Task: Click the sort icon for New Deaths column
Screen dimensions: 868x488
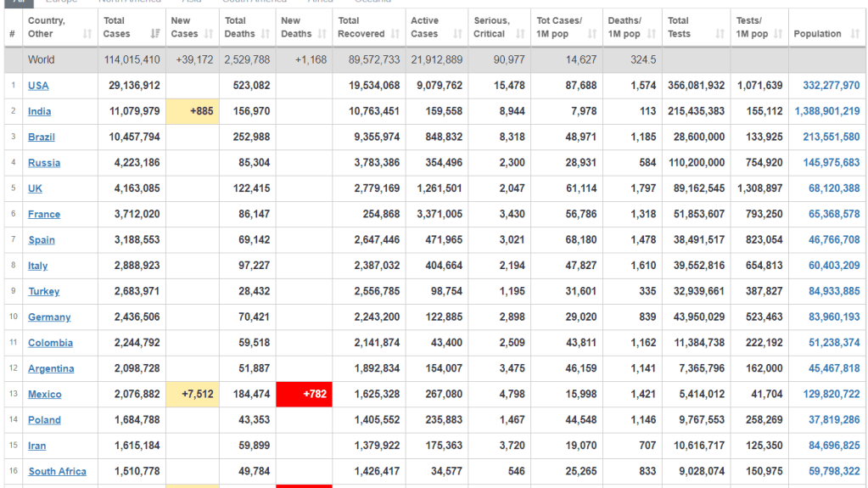Action: click(x=321, y=34)
